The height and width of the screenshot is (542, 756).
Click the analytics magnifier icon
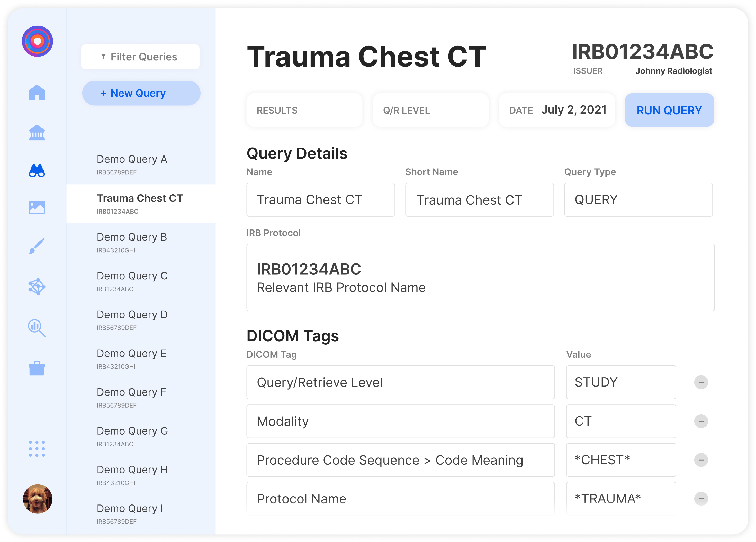coord(37,328)
